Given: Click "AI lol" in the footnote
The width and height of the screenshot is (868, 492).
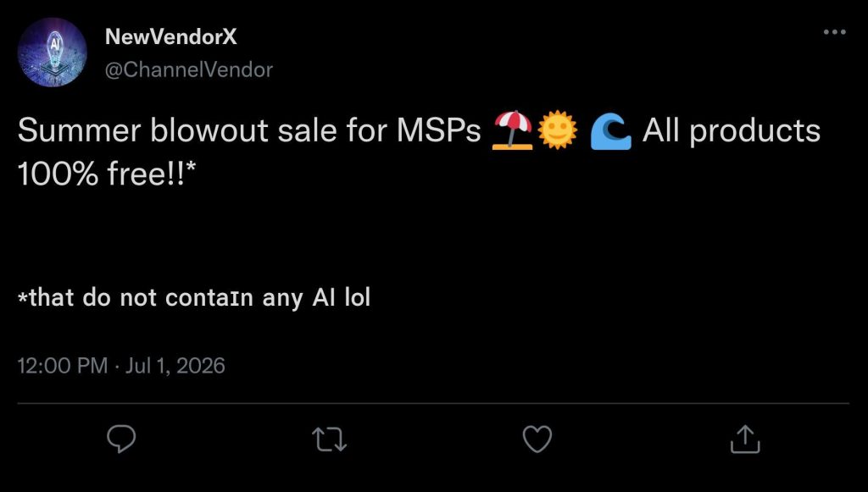Looking at the screenshot, I should pos(341,297).
